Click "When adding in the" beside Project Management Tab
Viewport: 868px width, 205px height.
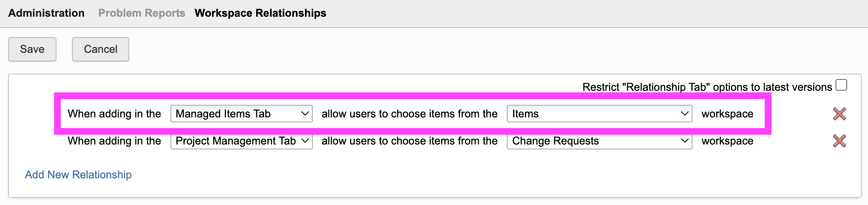(114, 141)
